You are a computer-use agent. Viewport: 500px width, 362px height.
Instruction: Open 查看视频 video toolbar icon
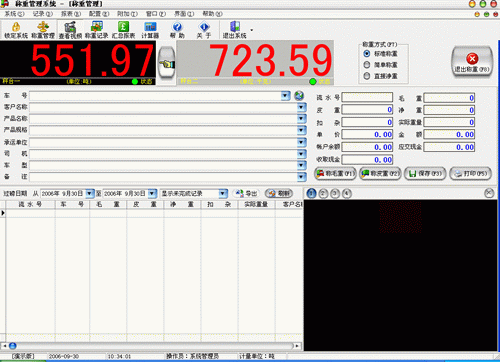click(70, 27)
